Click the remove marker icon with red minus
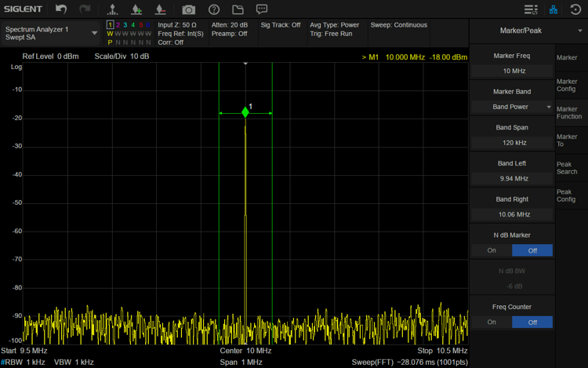This screenshot has width=588, height=368. 160,9
